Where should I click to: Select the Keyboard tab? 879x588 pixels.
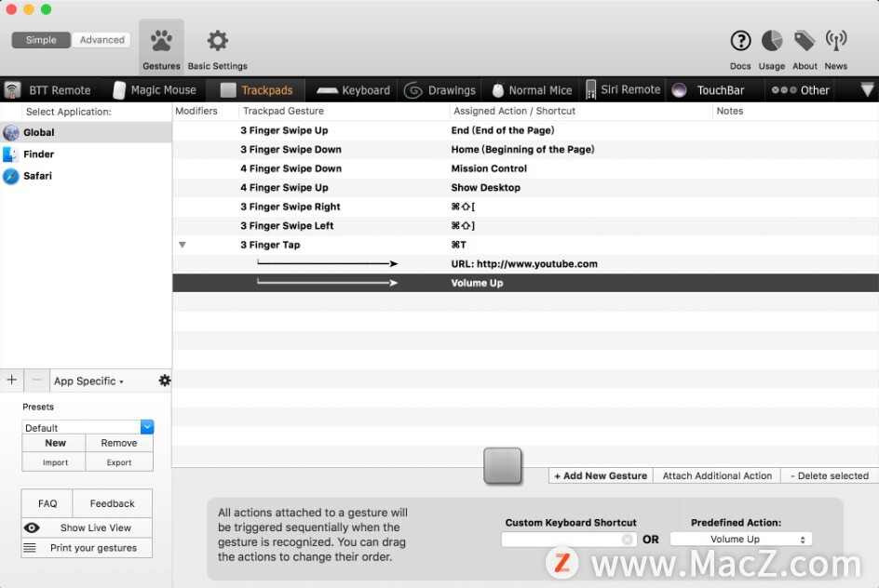click(353, 90)
